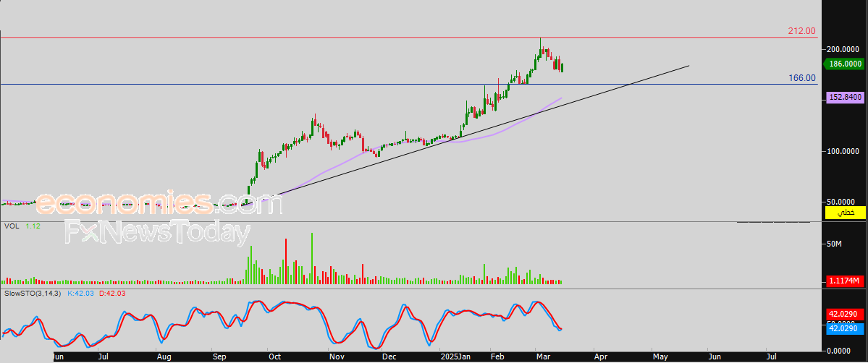
Task: Click the tallest green volume bar
Action: click(x=312, y=258)
